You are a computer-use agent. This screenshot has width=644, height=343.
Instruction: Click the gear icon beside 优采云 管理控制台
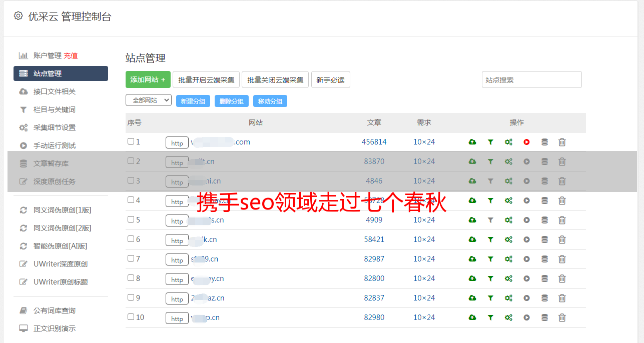tap(18, 16)
